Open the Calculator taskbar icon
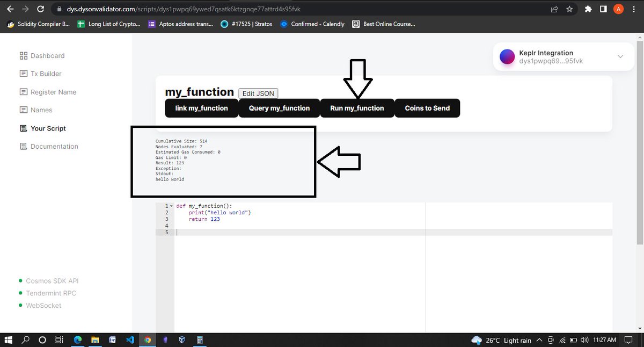The width and height of the screenshot is (644, 347). point(199,339)
